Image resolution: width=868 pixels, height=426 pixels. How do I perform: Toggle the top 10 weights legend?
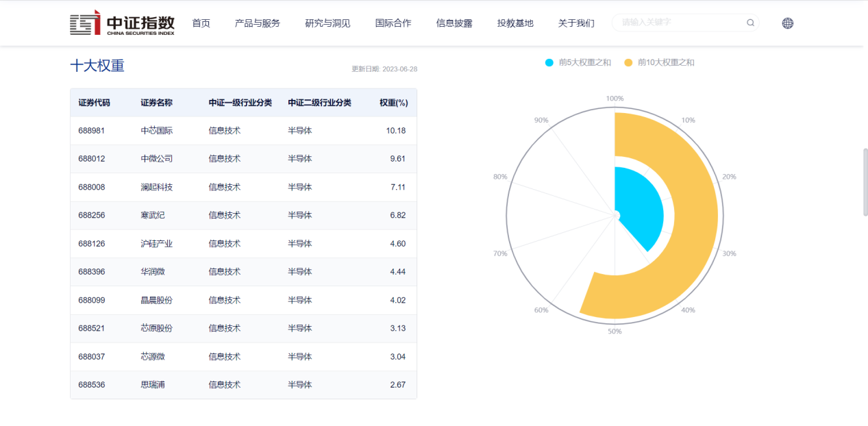(x=659, y=62)
